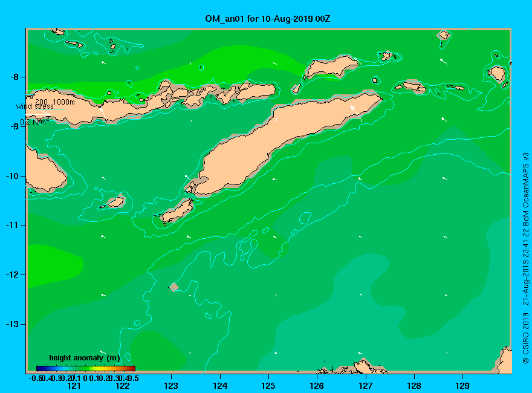Click longitude tick label 121
Viewport: 532px width, 393px height.
coord(74,386)
